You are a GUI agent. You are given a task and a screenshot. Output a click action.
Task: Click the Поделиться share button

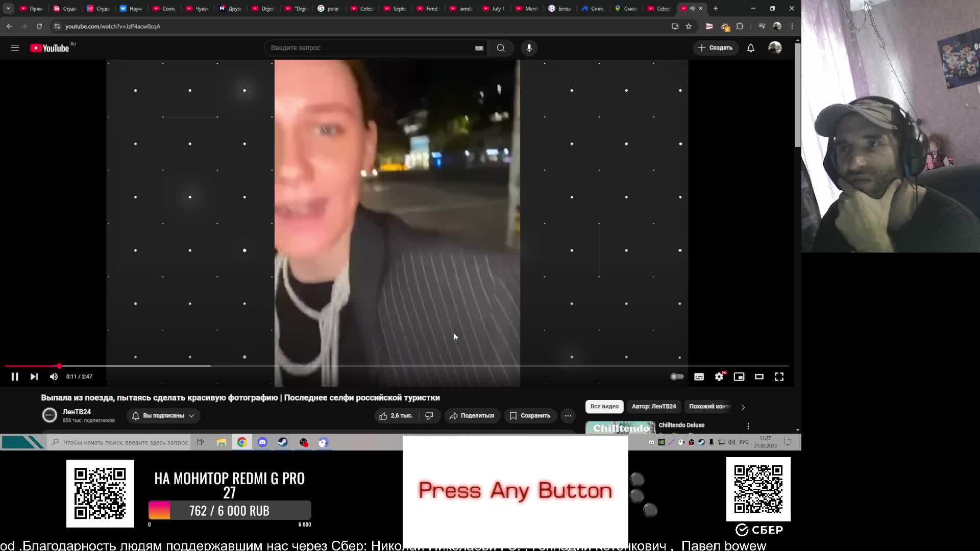(x=472, y=416)
